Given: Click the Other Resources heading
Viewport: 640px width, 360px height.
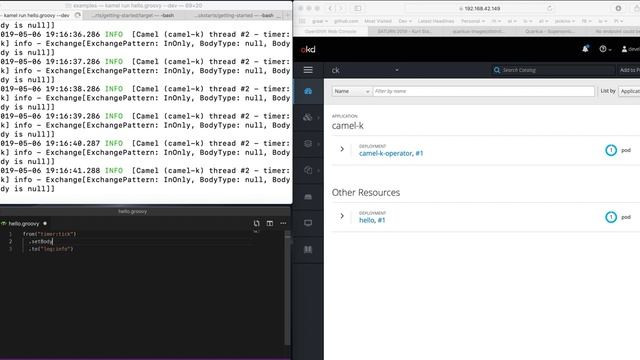Looking at the screenshot, I should (x=366, y=192).
